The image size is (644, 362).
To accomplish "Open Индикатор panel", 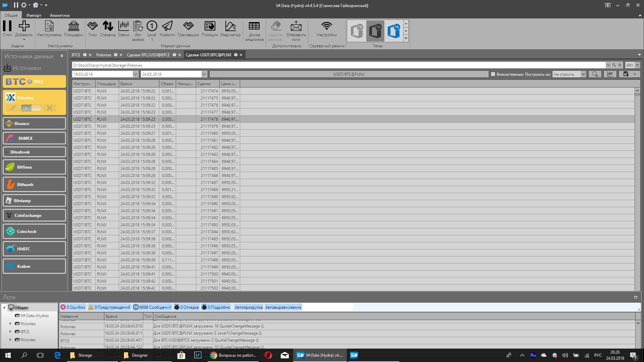I will pyautogui.click(x=230, y=29).
